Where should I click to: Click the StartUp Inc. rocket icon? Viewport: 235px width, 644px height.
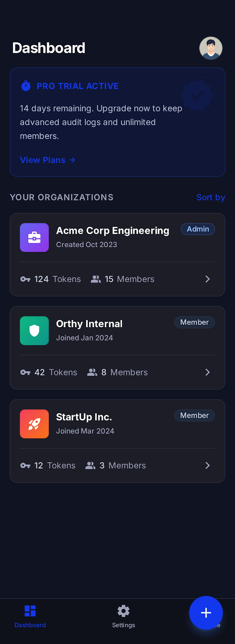tap(34, 424)
